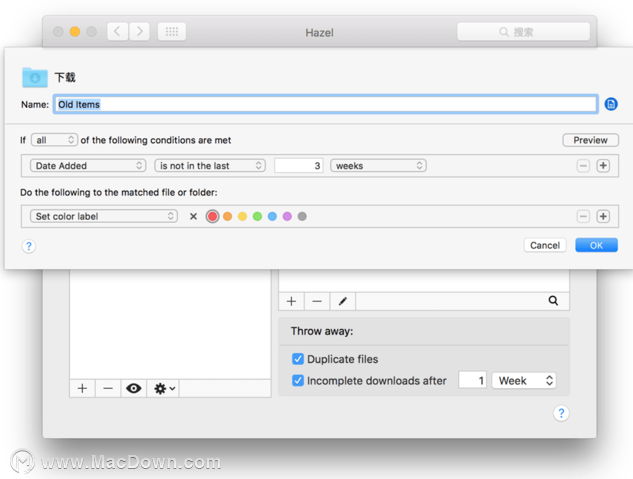Remove selected folder with minus button
The image size is (633, 479).
(x=108, y=388)
